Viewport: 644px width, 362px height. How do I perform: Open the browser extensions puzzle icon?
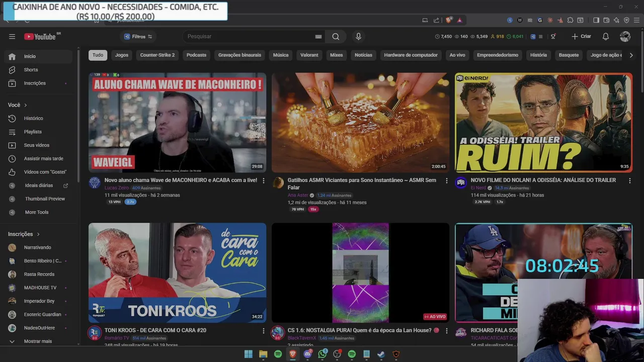pyautogui.click(x=570, y=20)
